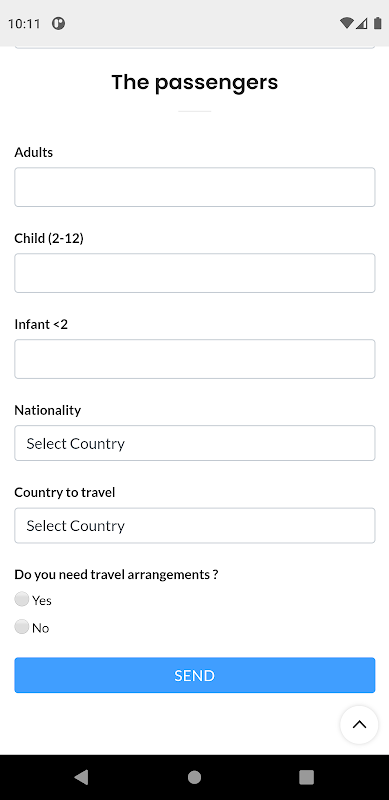Image resolution: width=389 pixels, height=800 pixels.
Task: Tap the cellular signal icon
Action: 362,23
